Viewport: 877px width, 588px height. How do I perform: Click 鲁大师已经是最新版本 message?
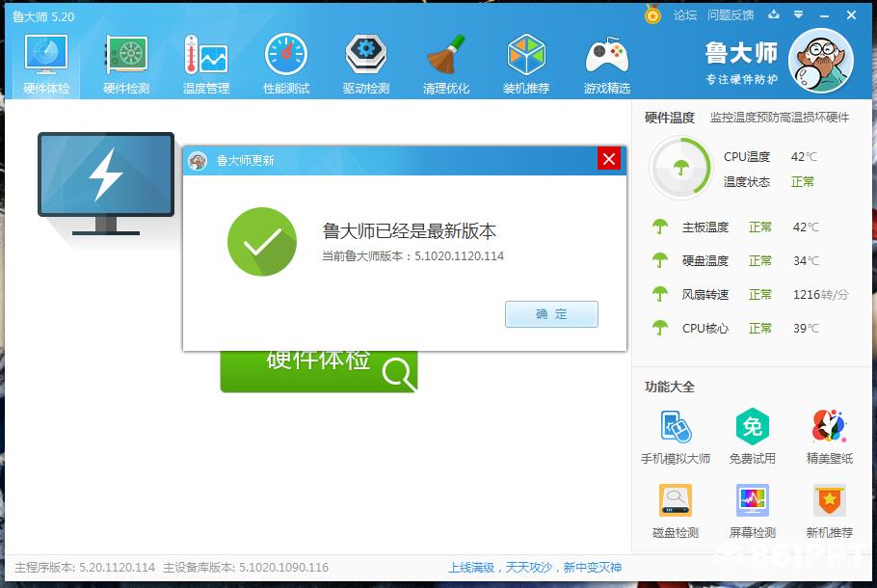pos(410,231)
